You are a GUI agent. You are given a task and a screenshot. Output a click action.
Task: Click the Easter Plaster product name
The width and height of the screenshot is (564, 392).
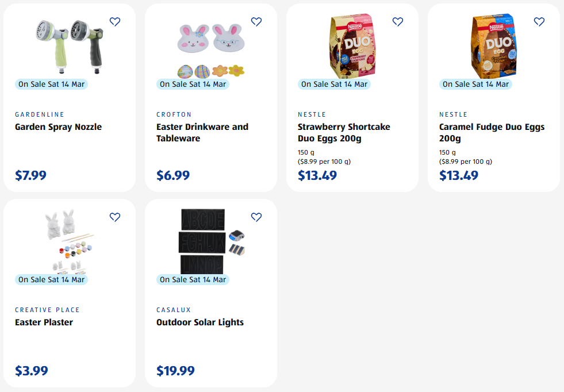coord(44,322)
